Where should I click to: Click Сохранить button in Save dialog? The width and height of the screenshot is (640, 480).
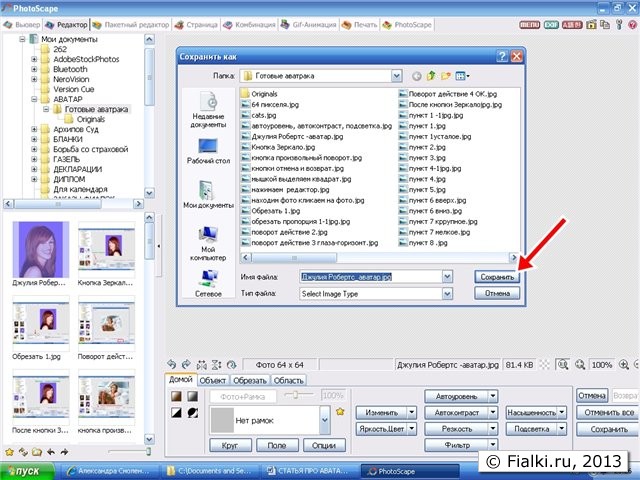(x=497, y=277)
